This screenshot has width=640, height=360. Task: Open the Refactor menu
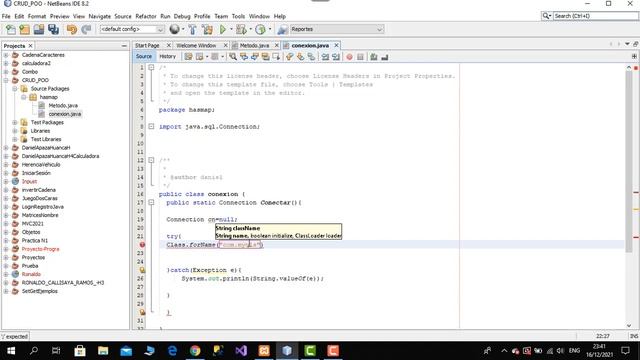pos(146,16)
